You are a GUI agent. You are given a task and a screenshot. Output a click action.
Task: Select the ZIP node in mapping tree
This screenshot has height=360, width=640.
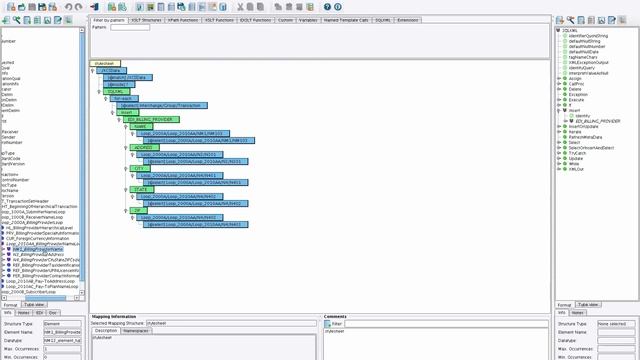pyautogui.click(x=138, y=211)
